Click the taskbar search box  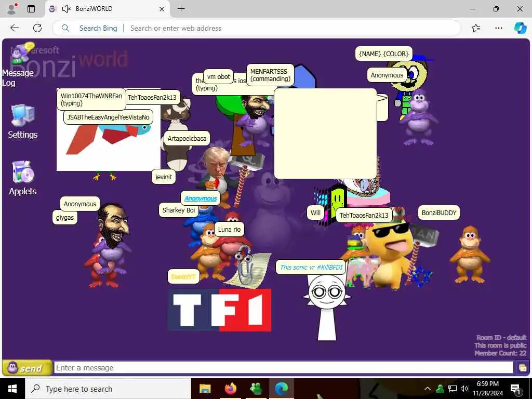(108, 389)
